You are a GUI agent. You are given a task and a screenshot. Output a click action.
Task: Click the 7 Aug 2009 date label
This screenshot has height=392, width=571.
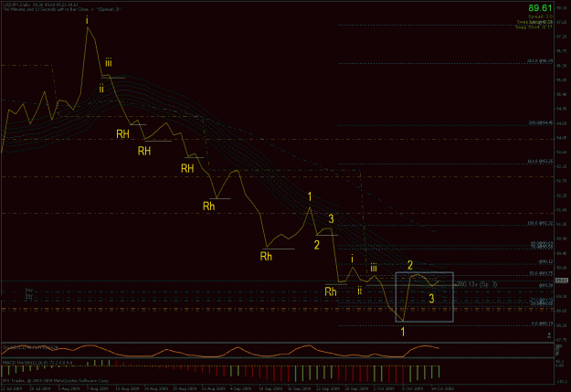point(98,388)
